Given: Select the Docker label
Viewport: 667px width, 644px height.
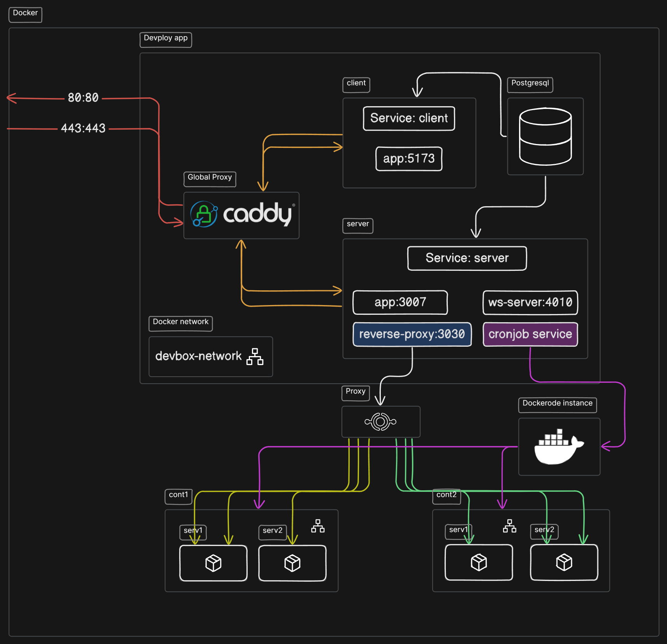Looking at the screenshot, I should (x=25, y=15).
